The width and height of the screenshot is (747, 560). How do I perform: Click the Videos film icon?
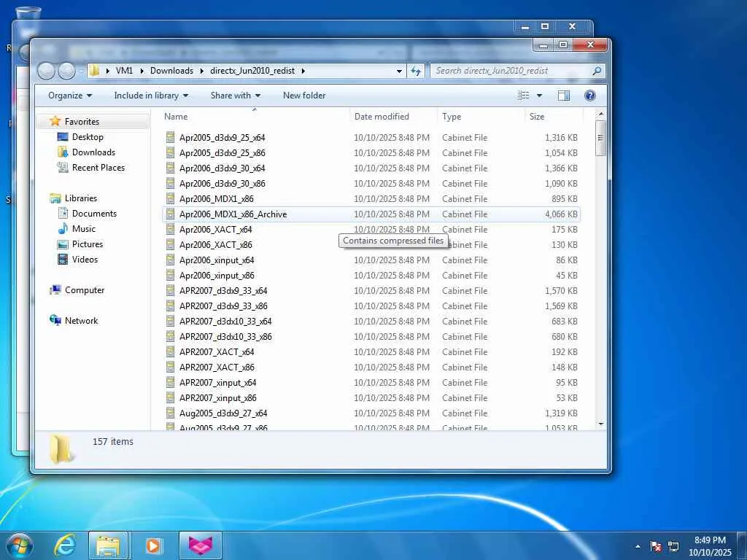[x=63, y=260]
